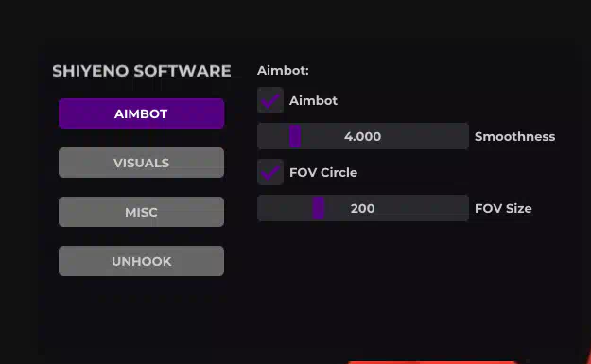591x364 pixels.
Task: Lower Smoothness by clicking track left of handle
Action: 273,136
